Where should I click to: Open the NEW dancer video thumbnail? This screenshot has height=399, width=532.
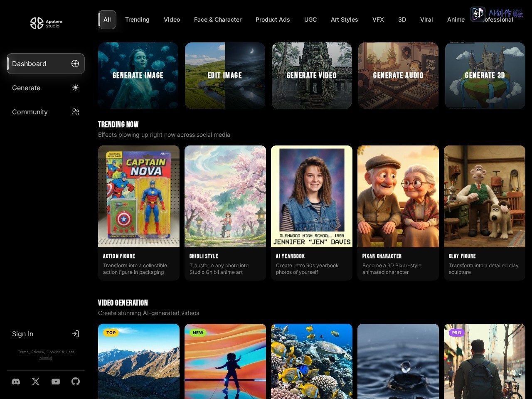point(225,362)
